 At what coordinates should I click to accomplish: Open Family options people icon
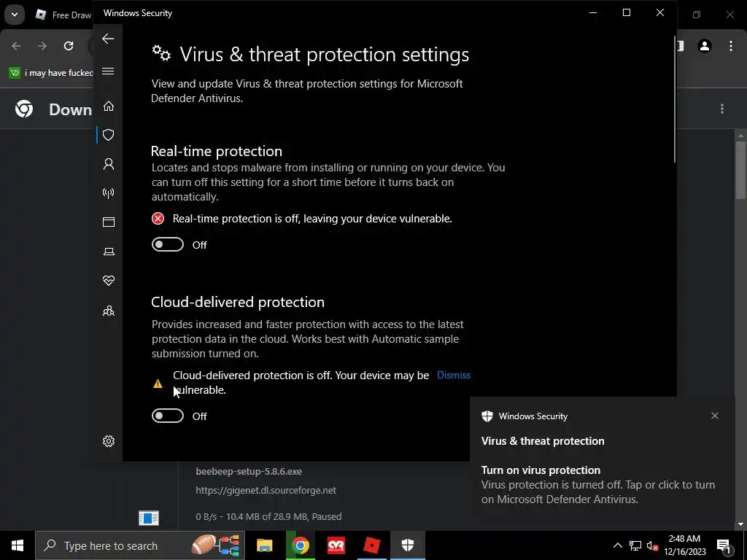109,311
